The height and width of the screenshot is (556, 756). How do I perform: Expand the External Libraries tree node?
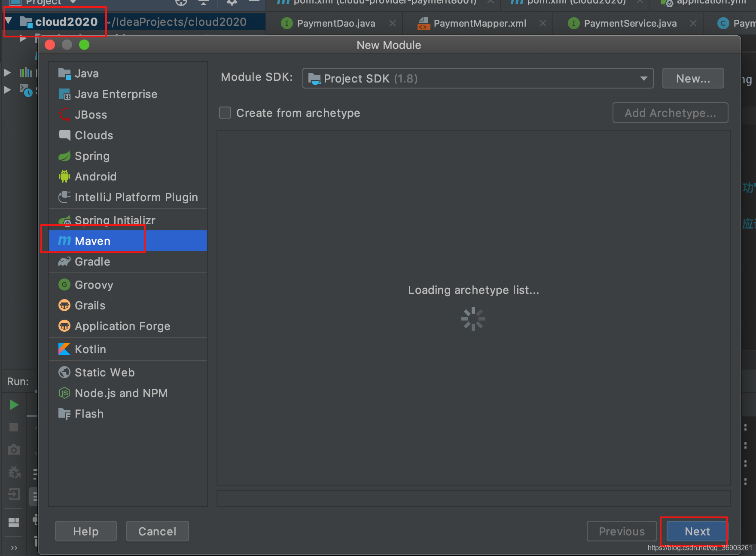[7, 72]
